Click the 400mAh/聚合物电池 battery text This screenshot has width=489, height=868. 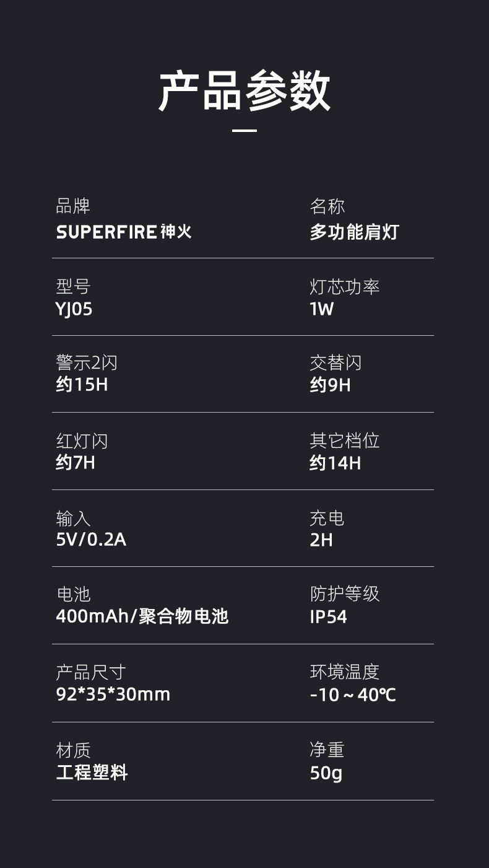pyautogui.click(x=142, y=616)
